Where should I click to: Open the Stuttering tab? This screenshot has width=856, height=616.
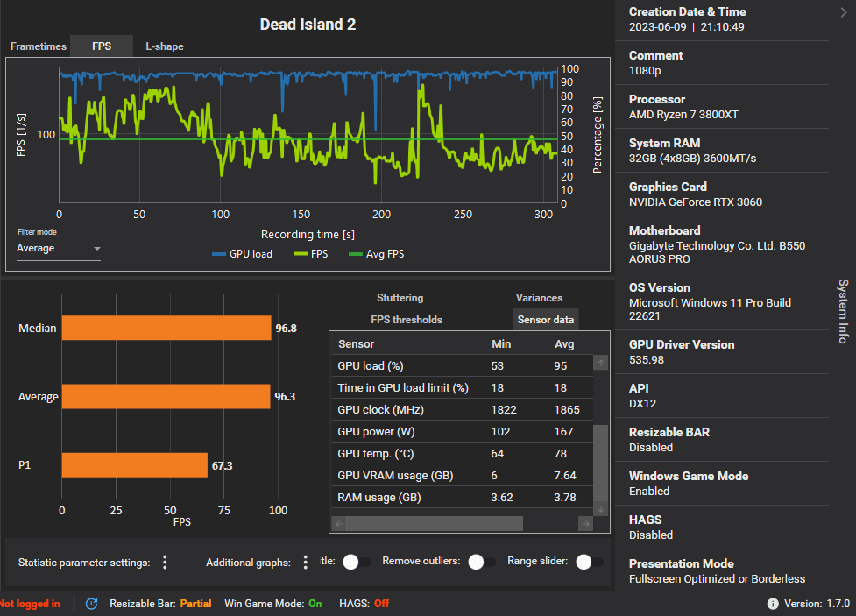pyautogui.click(x=400, y=298)
